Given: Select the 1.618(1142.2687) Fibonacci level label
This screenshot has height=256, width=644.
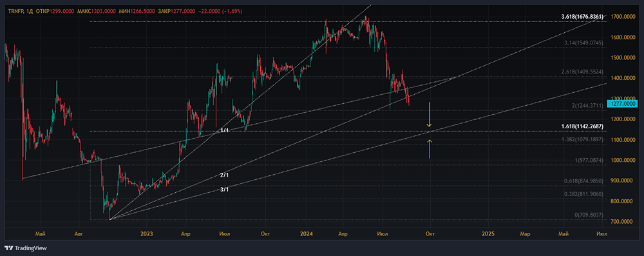Looking at the screenshot, I should pos(582,126).
